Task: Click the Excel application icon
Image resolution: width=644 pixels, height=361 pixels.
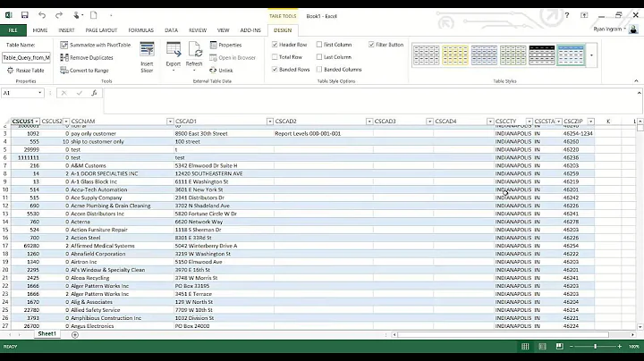Action: tap(8, 15)
